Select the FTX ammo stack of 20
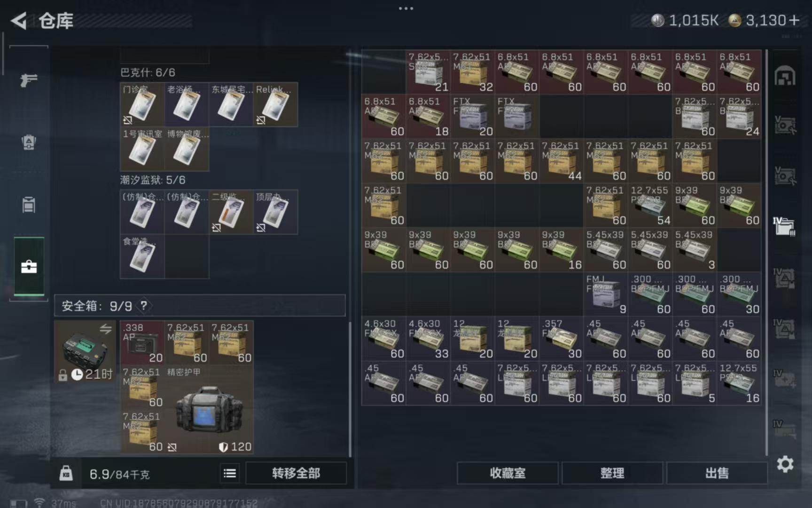This screenshot has height=508, width=812. click(x=473, y=116)
